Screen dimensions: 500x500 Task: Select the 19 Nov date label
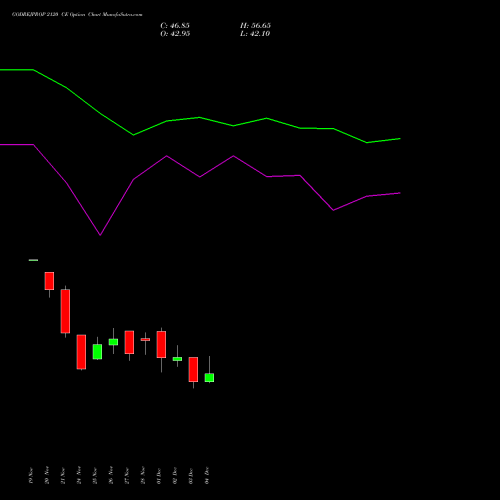click(x=31, y=476)
